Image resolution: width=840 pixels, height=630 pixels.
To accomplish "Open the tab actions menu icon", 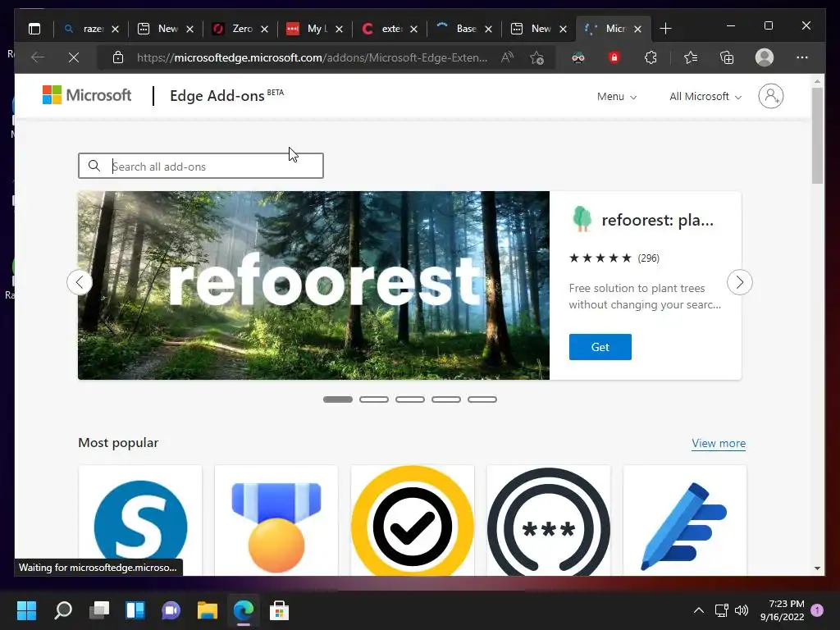I will [34, 29].
